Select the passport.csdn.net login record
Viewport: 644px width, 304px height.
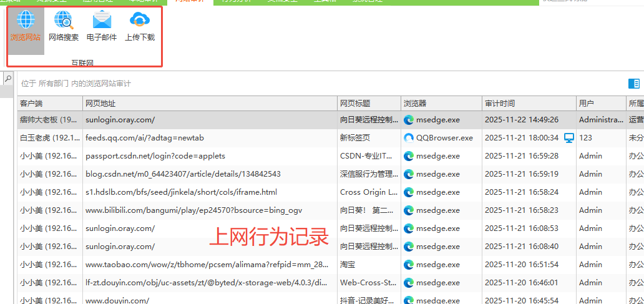tap(155, 156)
